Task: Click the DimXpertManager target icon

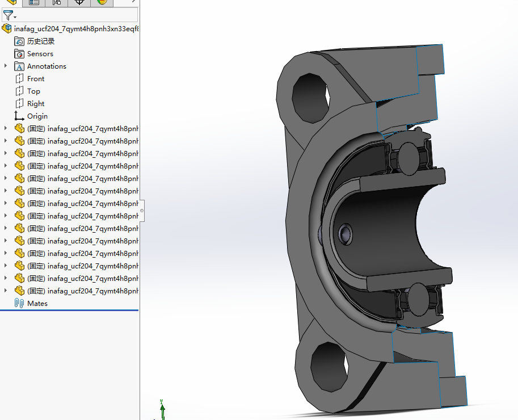Action: 78,3
